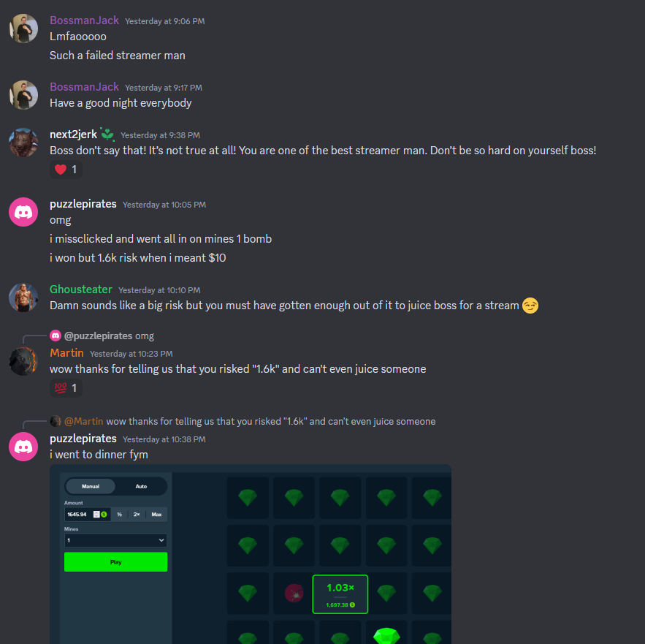Expand the Mines count dropdown
Image resolution: width=645 pixels, height=644 pixels.
(x=115, y=540)
